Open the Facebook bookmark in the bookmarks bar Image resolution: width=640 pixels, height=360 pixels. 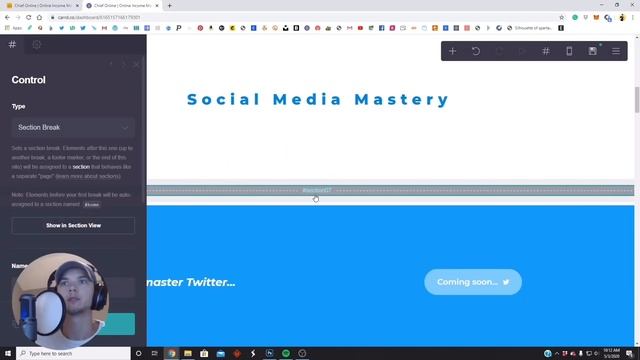382,28
